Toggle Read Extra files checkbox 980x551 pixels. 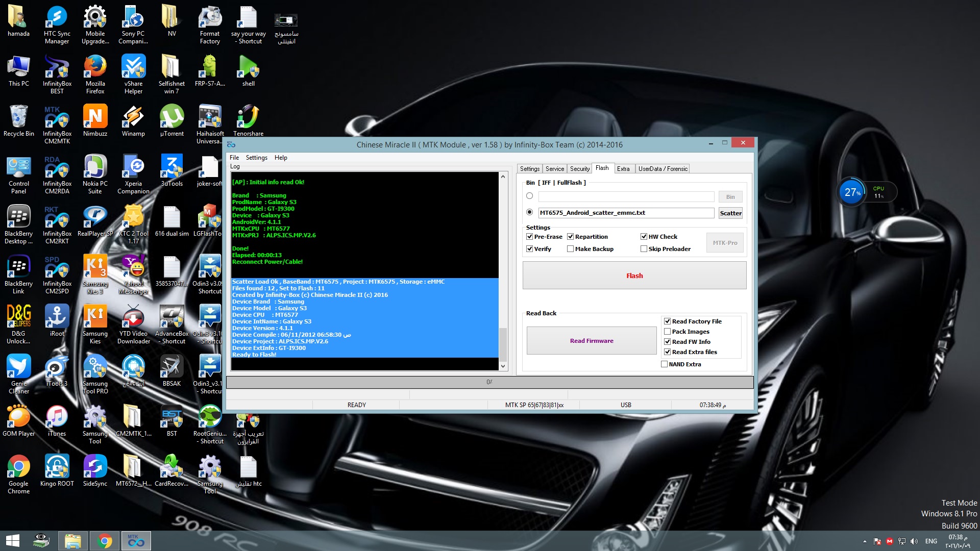click(x=667, y=352)
